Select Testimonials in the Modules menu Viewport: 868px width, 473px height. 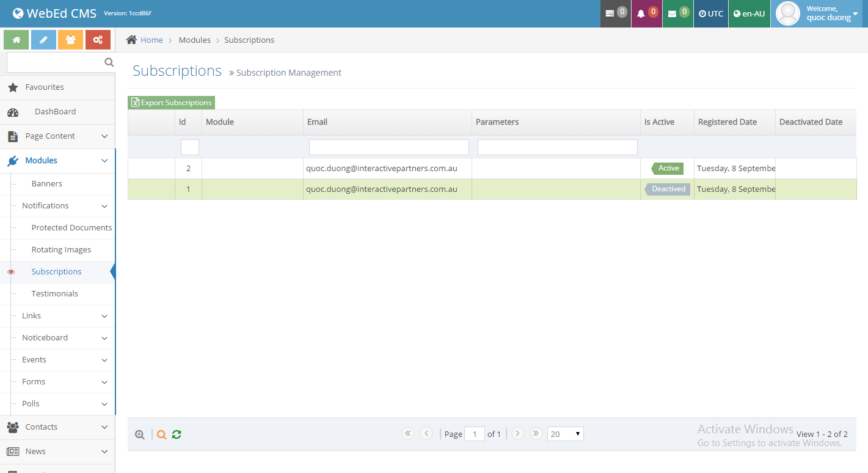coord(55,294)
